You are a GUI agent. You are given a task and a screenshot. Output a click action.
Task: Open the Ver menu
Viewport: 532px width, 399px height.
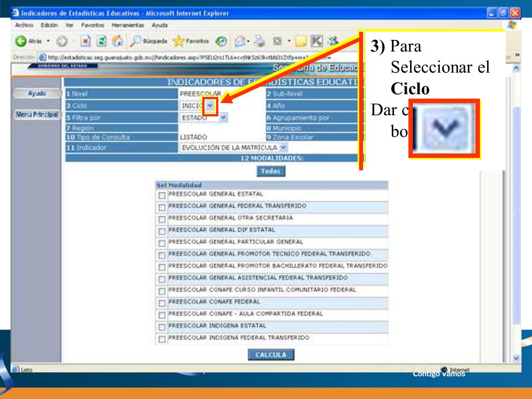point(69,25)
